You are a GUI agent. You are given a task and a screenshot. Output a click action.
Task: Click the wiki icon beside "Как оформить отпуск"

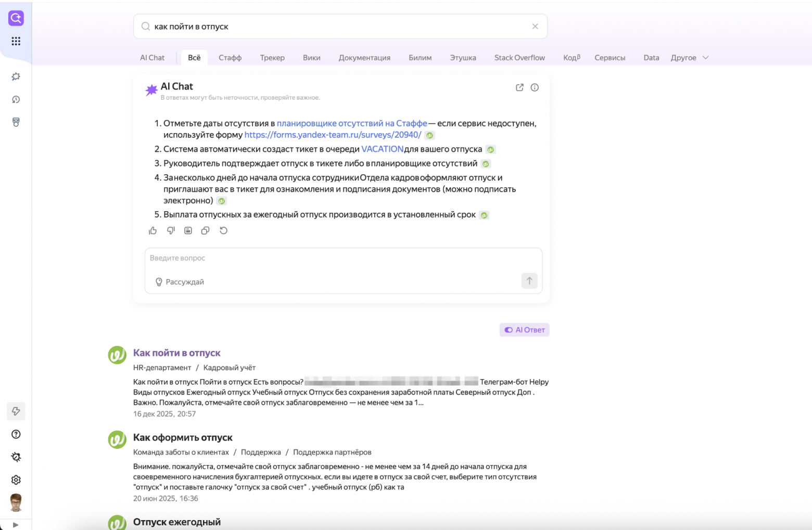(117, 439)
